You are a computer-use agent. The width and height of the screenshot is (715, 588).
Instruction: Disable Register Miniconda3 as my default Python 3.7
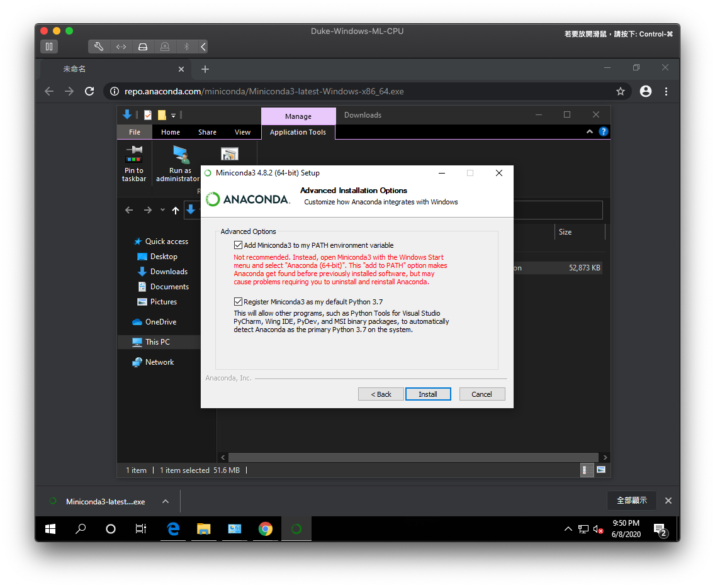pyautogui.click(x=238, y=301)
